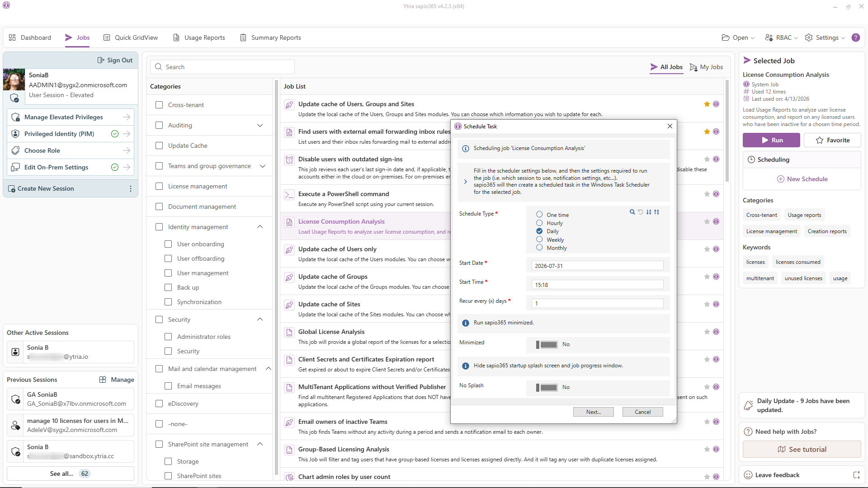Click the expand icon next to Leave feedback
Viewport: 868px width, 488px height.
click(856, 475)
